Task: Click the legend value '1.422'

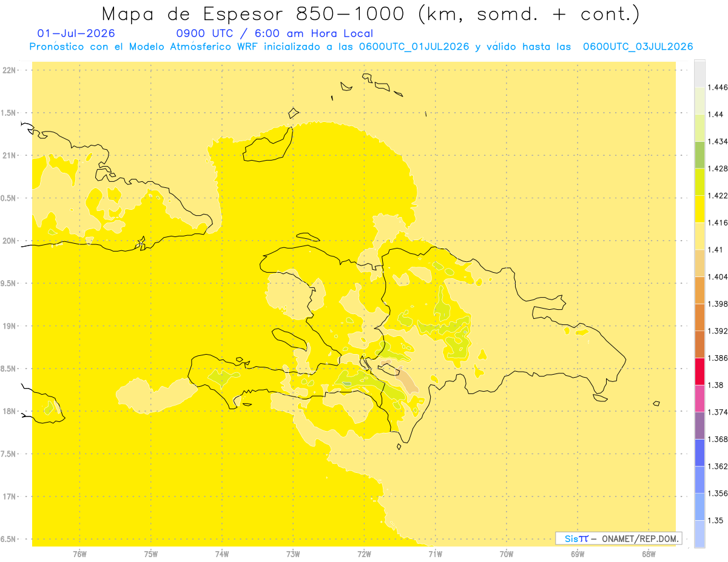Action: [718, 196]
